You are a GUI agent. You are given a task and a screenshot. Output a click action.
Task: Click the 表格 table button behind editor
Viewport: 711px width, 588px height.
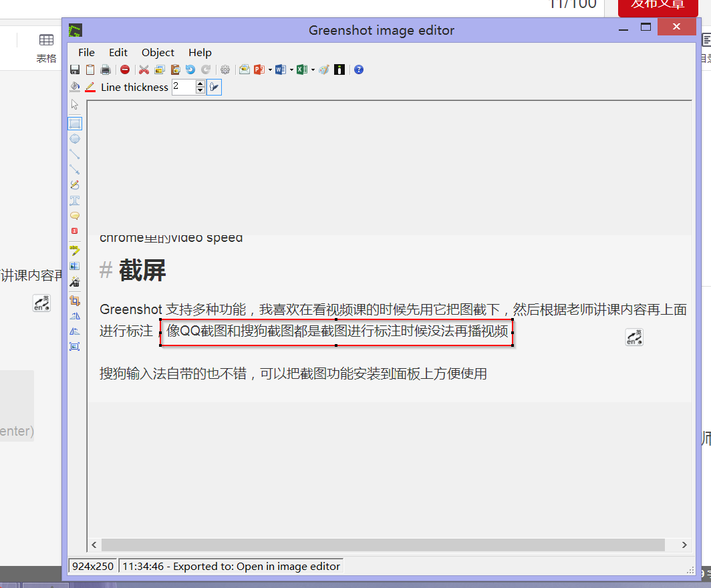point(46,49)
